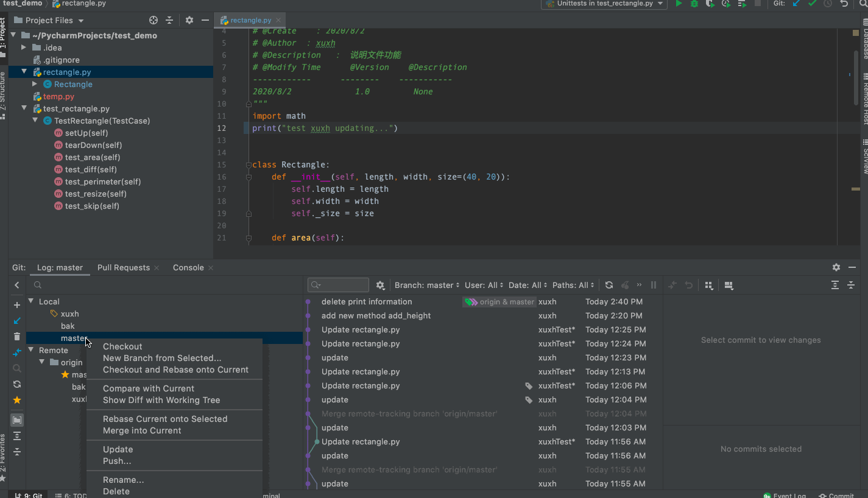
Task: Collapse the origin remote folder
Action: (43, 362)
